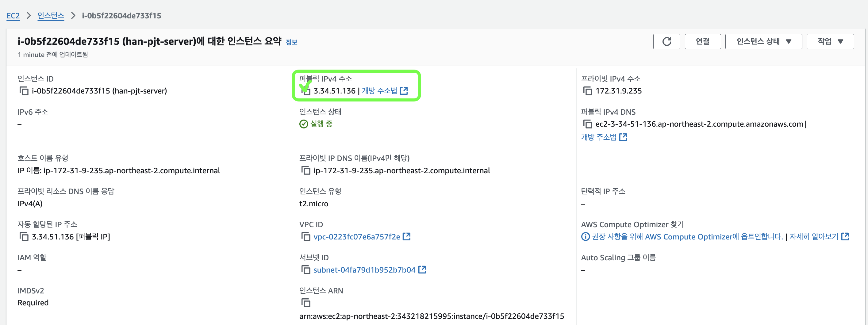Click the 1 minute 전에 업데이트됨 text
Screen dimensions: 868x325
(x=52, y=55)
